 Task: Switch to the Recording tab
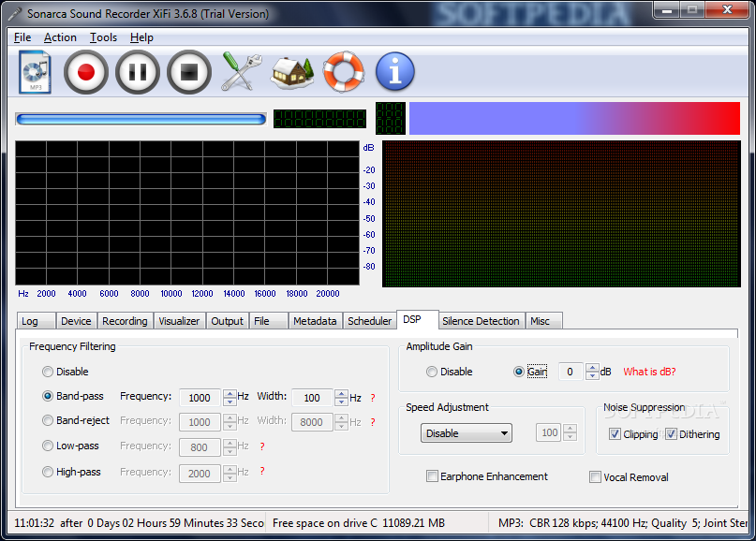click(x=125, y=321)
